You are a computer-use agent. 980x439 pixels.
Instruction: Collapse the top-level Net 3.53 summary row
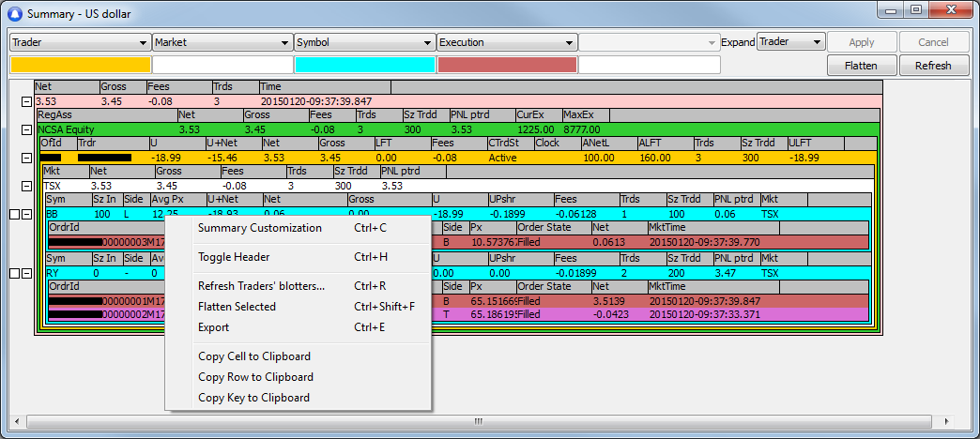26,101
